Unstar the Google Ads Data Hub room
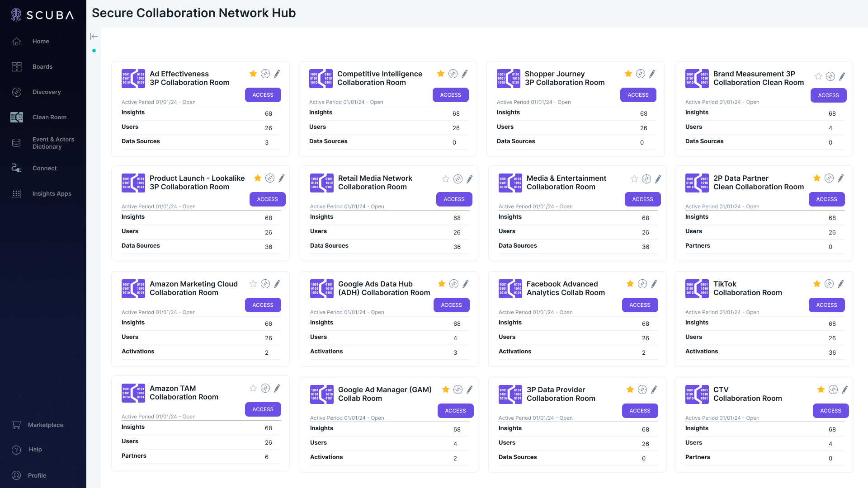The image size is (868, 488). point(442,284)
